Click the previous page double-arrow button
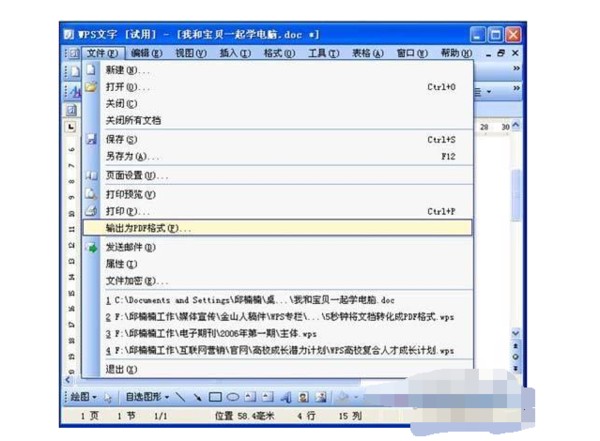Viewport: 600px width, 441px height. point(515,346)
